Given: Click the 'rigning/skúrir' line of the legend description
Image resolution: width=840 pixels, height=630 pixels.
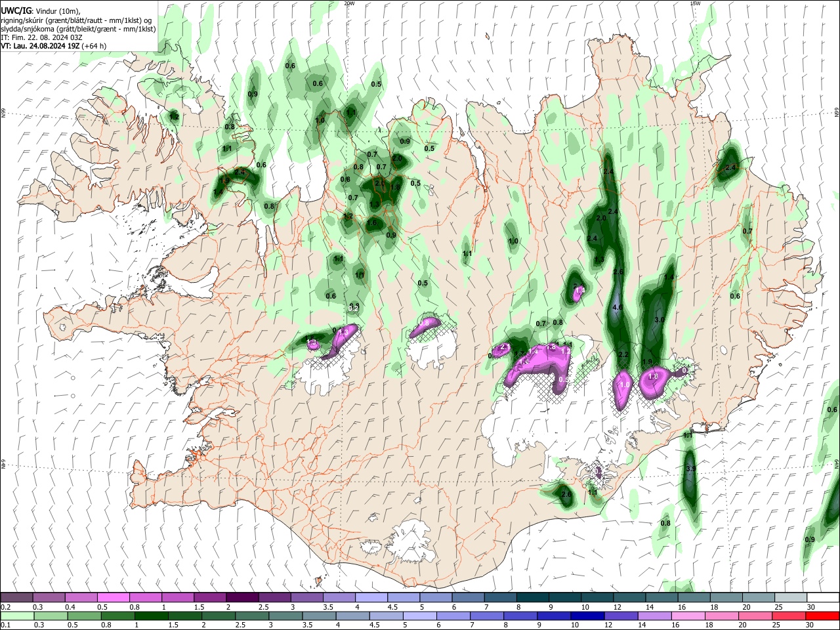Looking at the screenshot, I should [76, 20].
